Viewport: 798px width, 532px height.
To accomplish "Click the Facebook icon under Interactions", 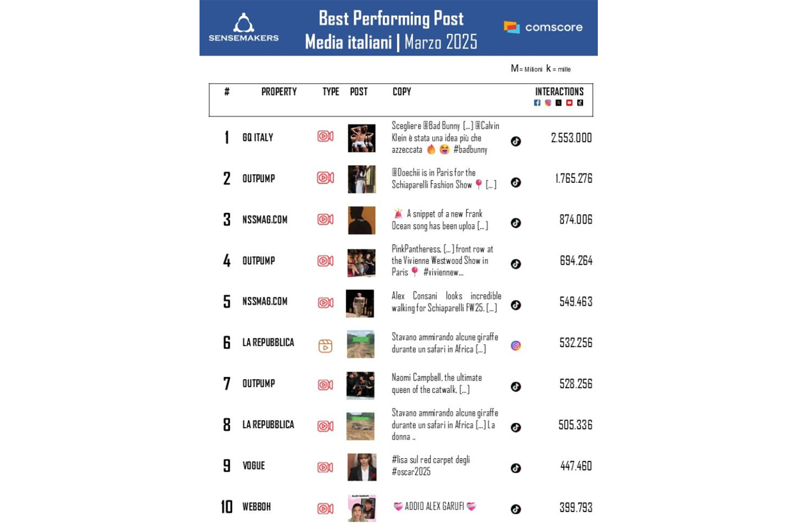I will click(537, 103).
